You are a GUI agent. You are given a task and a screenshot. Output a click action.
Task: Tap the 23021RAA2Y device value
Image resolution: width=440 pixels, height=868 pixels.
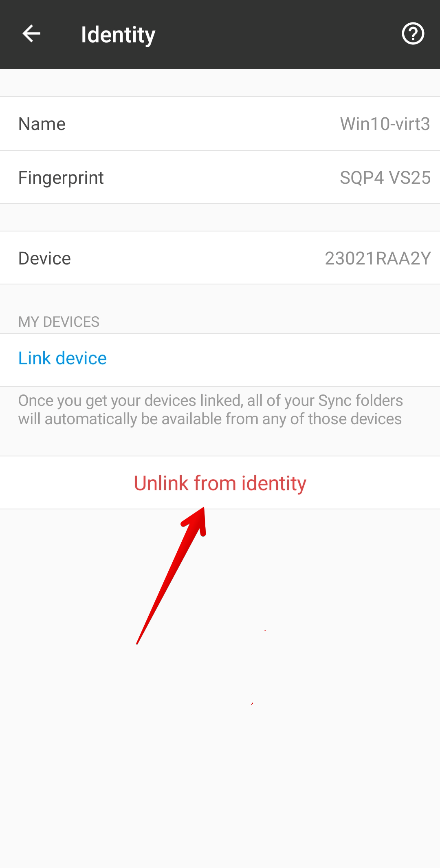coord(378,258)
